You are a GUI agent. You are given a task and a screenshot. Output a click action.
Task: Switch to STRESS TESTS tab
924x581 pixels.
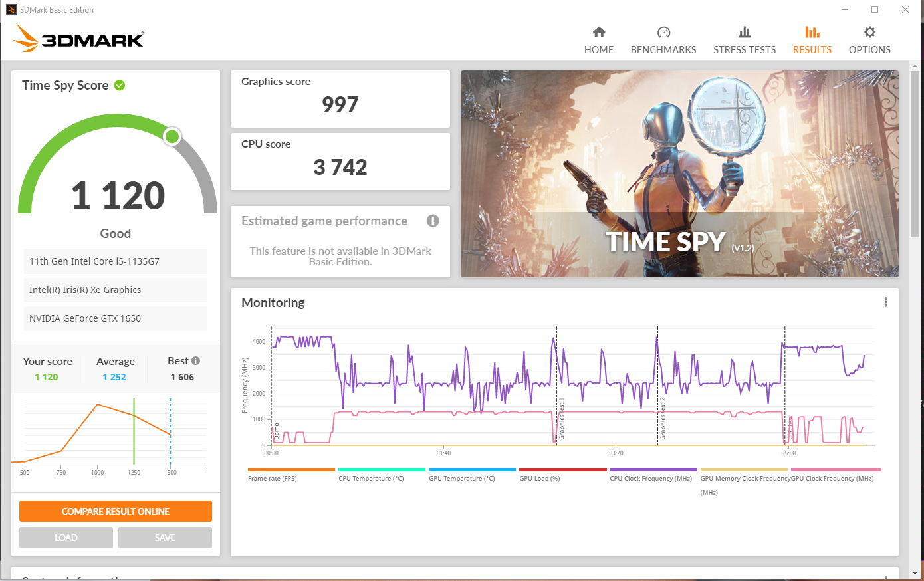[x=745, y=40]
